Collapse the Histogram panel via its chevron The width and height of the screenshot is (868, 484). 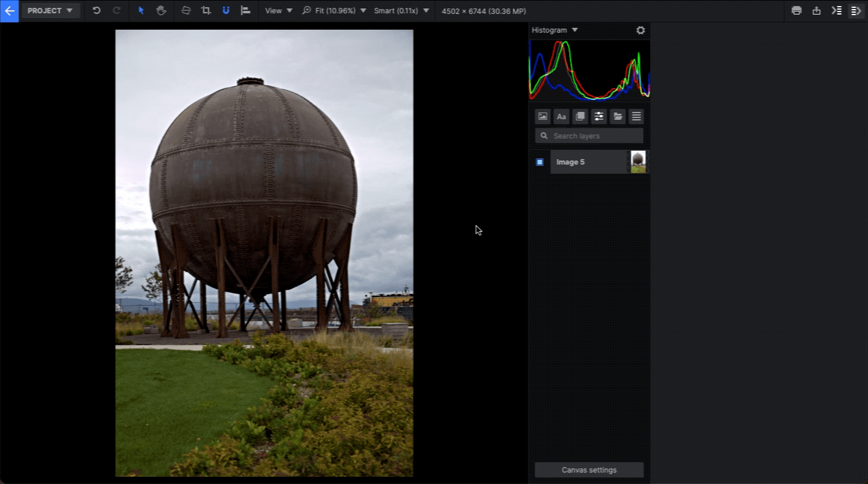pos(574,30)
